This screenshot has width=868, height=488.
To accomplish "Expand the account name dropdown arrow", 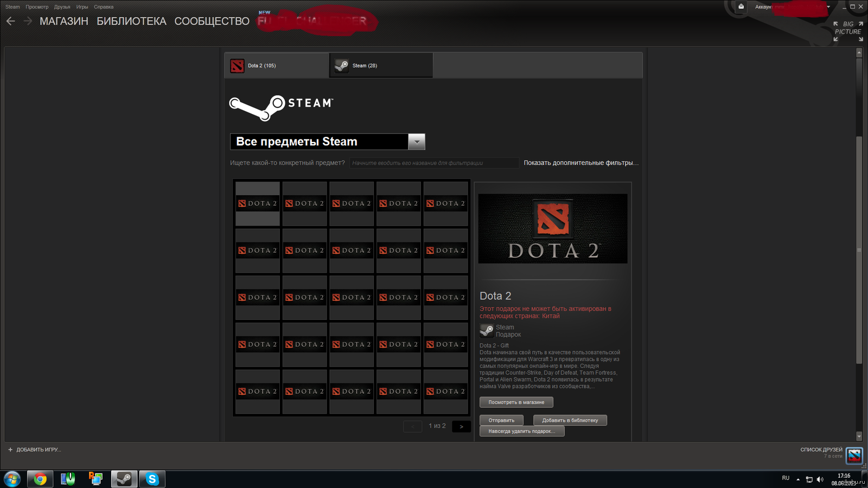I will [x=828, y=7].
